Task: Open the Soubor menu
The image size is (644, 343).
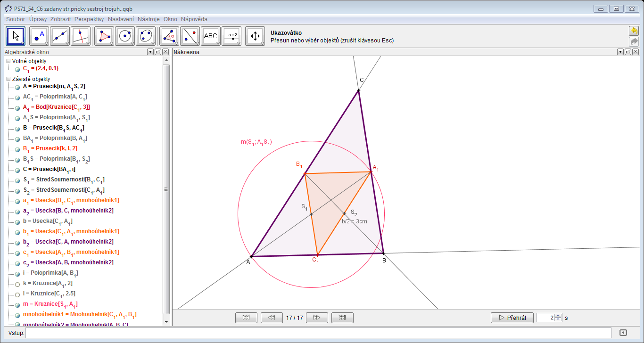Action: pyautogui.click(x=16, y=19)
